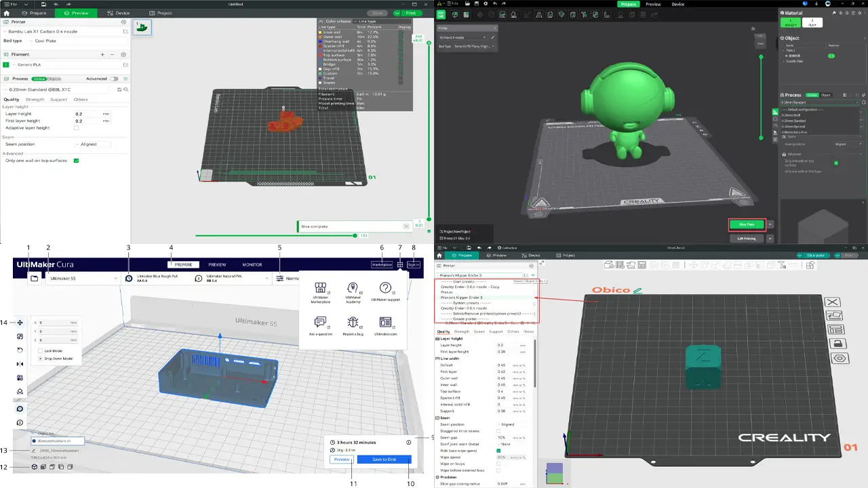Open Ultimaker S5 printer dropdown in Cura
The width and height of the screenshot is (868, 488).
click(x=82, y=278)
